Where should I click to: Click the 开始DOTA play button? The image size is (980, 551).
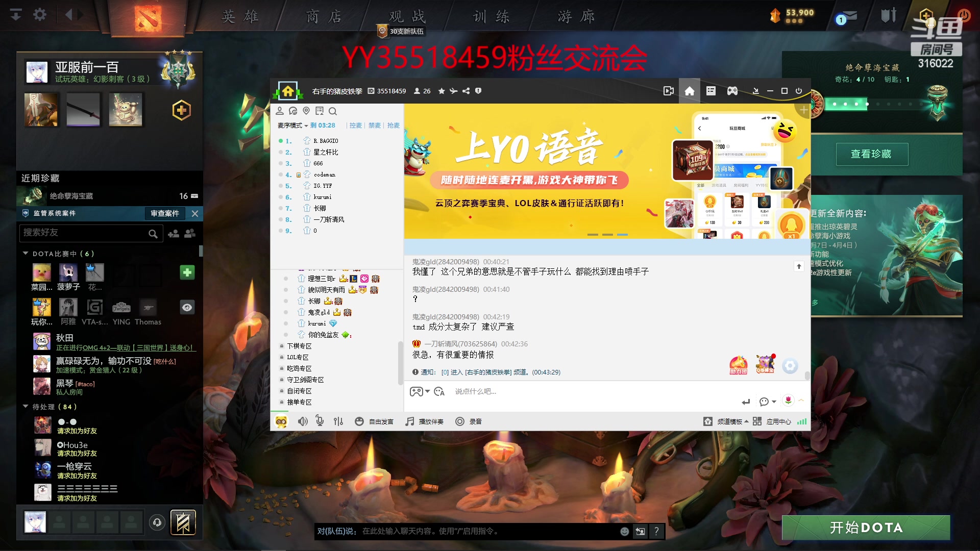tap(866, 528)
